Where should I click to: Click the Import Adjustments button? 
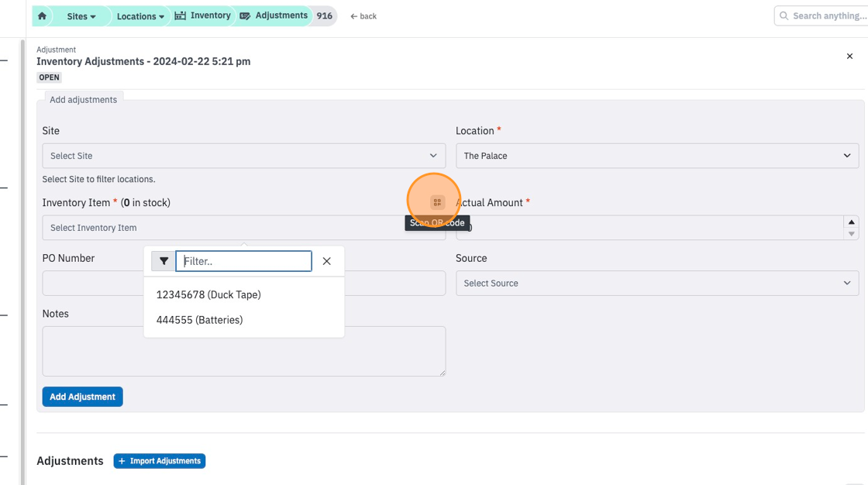(160, 461)
